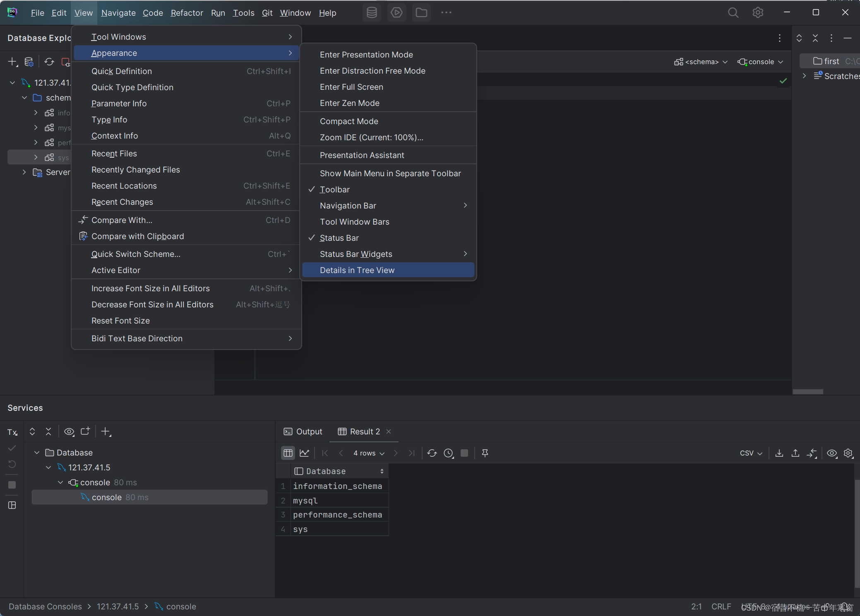
Task: Open the CSV export format dropdown
Action: click(x=751, y=453)
